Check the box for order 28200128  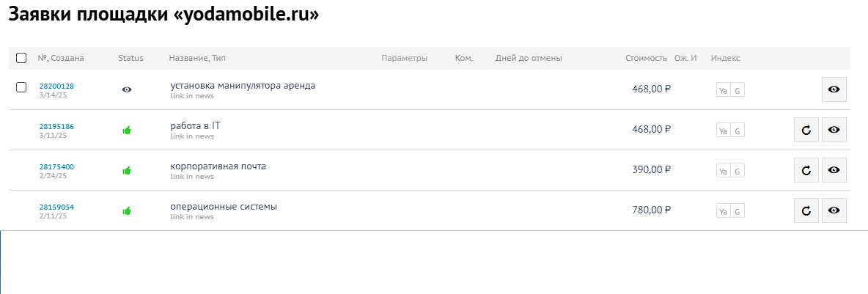(21, 87)
